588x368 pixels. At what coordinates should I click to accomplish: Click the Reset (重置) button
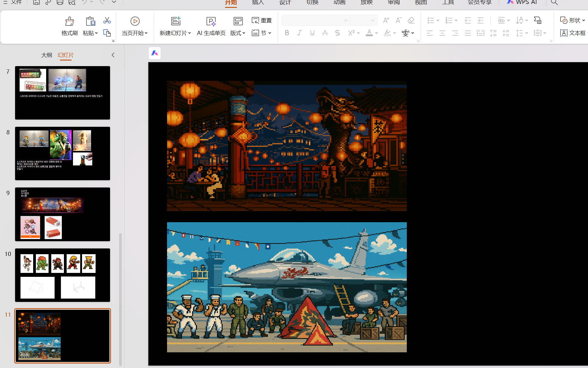262,21
